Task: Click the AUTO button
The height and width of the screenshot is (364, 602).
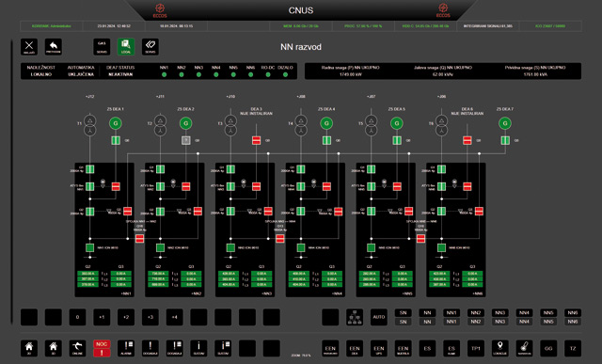Action: 378,317
